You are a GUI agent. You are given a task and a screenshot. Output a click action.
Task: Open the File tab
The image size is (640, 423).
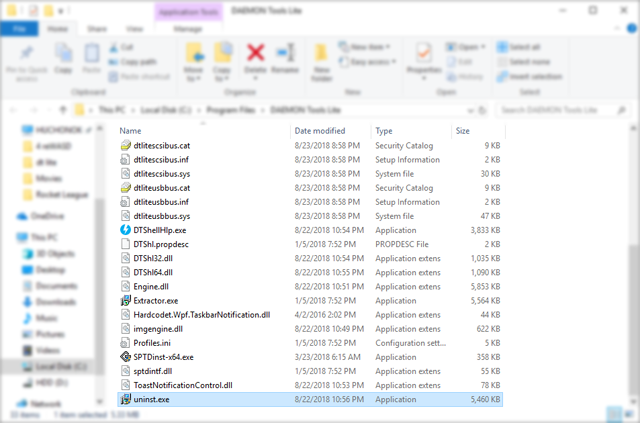tap(20, 29)
